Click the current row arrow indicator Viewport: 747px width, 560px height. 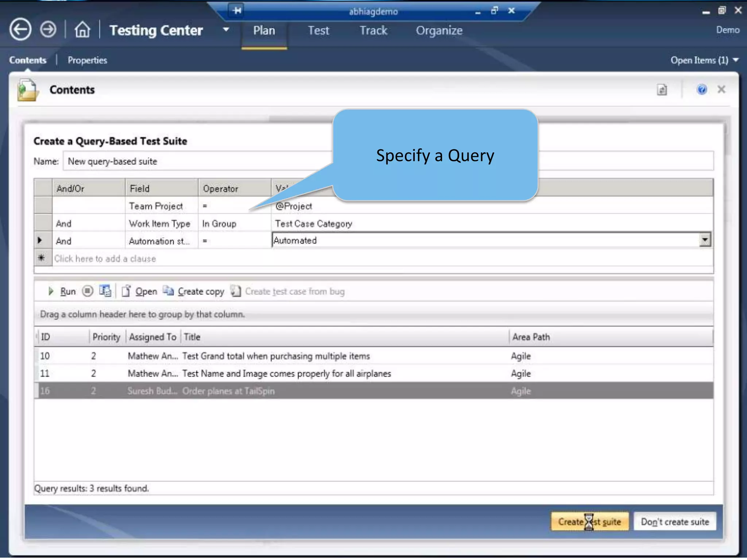40,241
